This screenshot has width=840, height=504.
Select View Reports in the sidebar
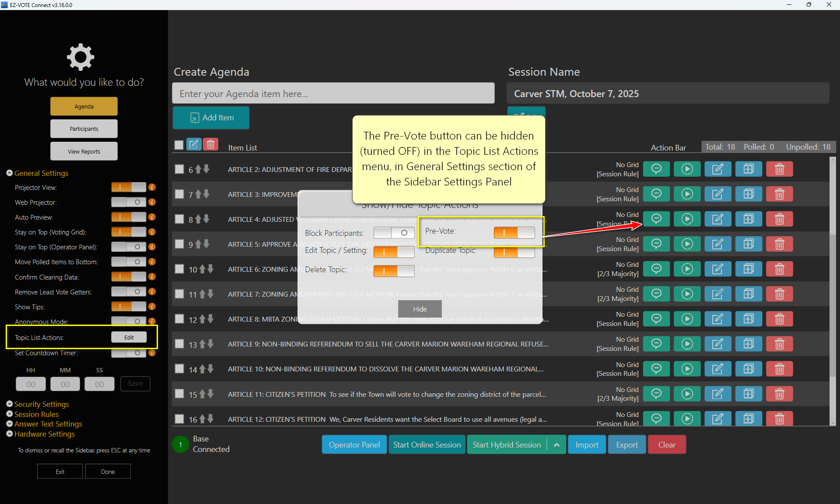pos(84,151)
